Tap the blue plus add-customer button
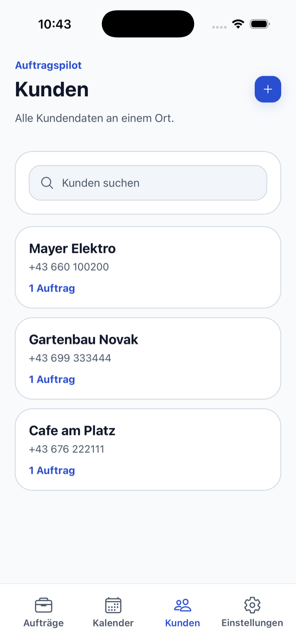 pyautogui.click(x=268, y=89)
